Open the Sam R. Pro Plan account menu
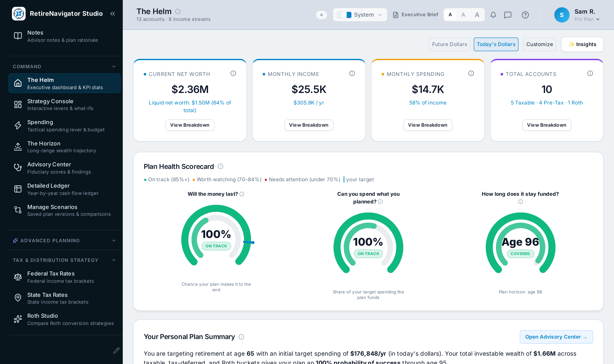 [576, 15]
